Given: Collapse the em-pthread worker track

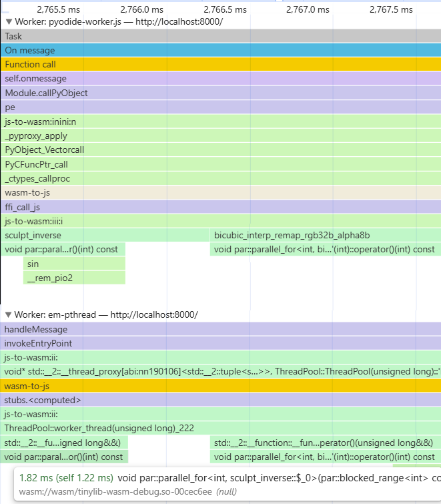Looking at the screenshot, I should click(x=8, y=314).
